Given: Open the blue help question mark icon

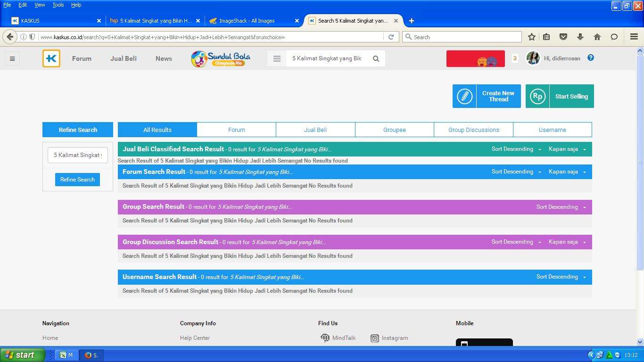Looking at the screenshot, I should coord(590,58).
